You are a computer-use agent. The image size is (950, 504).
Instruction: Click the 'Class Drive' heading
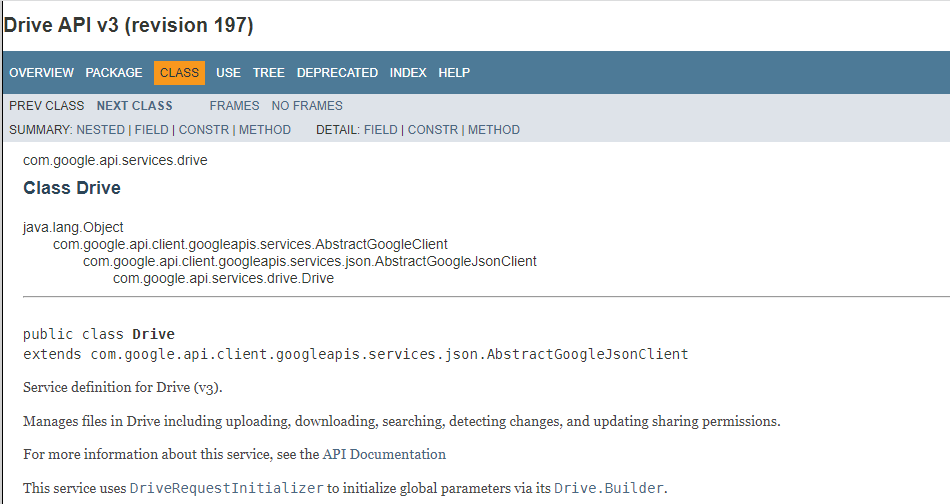(71, 188)
